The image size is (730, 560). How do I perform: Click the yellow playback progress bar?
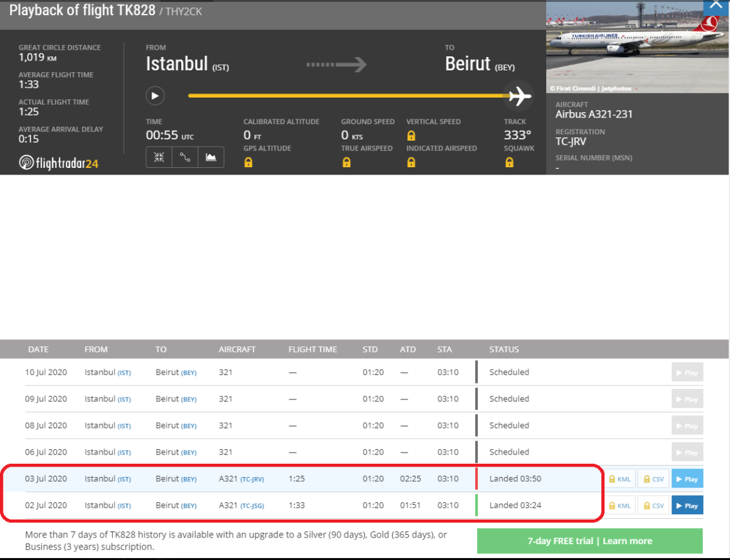pyautogui.click(x=348, y=96)
